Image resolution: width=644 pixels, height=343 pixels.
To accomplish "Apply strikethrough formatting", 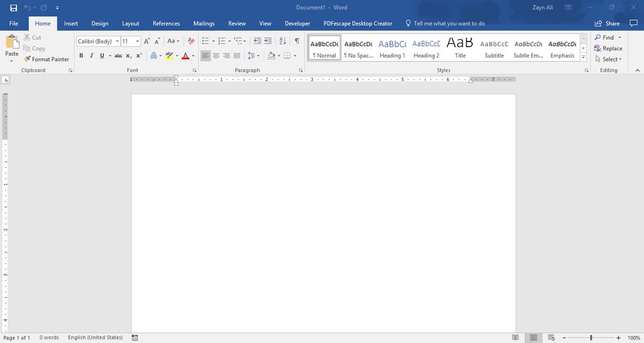I will [118, 55].
